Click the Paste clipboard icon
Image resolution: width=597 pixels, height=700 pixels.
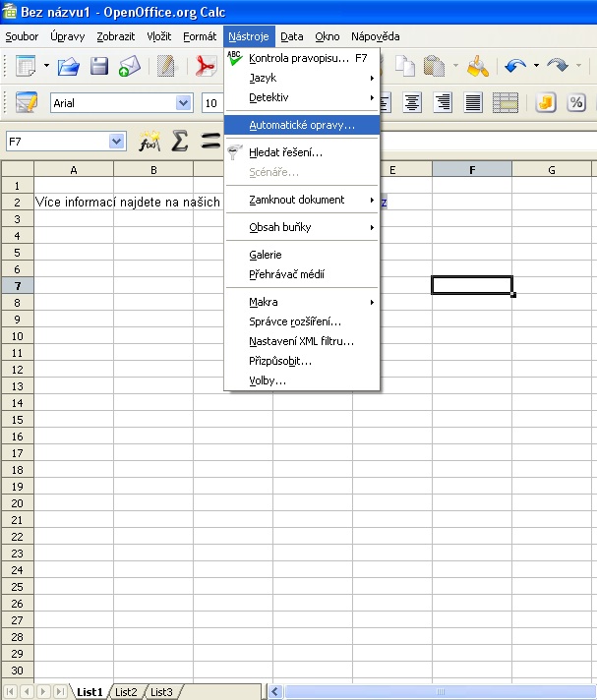tap(435, 67)
